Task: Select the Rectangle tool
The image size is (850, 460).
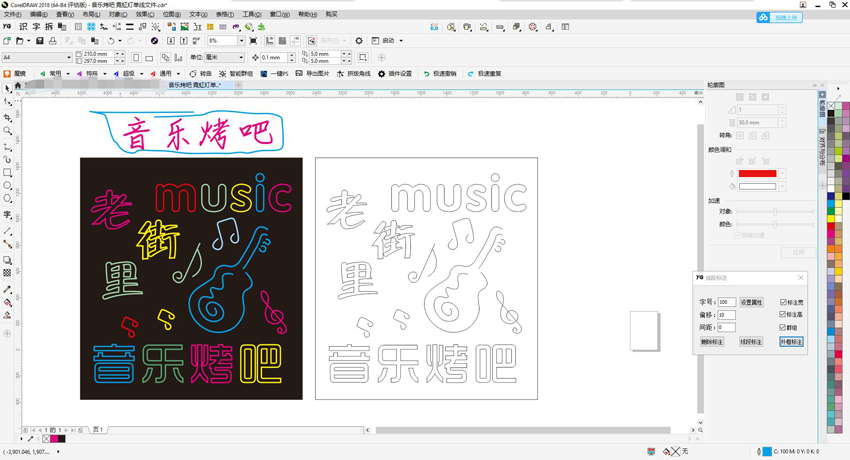Action: (x=7, y=173)
